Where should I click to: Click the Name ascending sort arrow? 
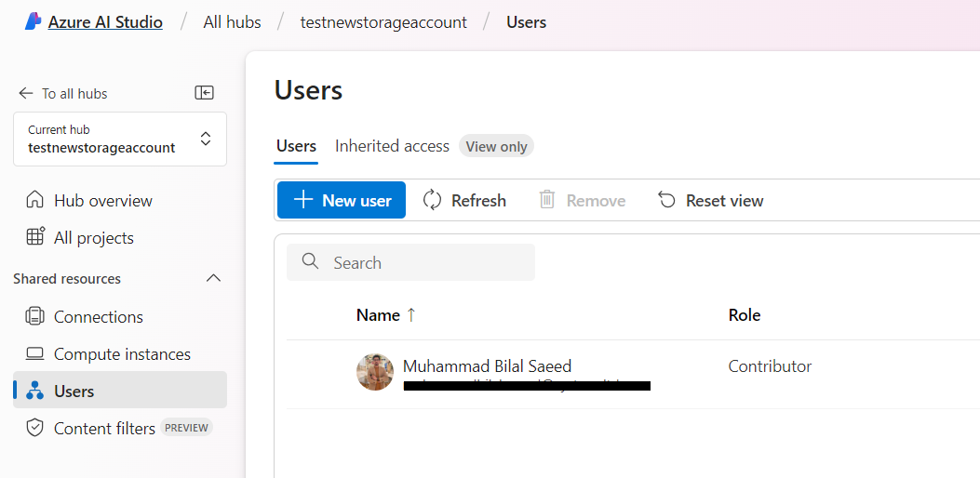410,315
